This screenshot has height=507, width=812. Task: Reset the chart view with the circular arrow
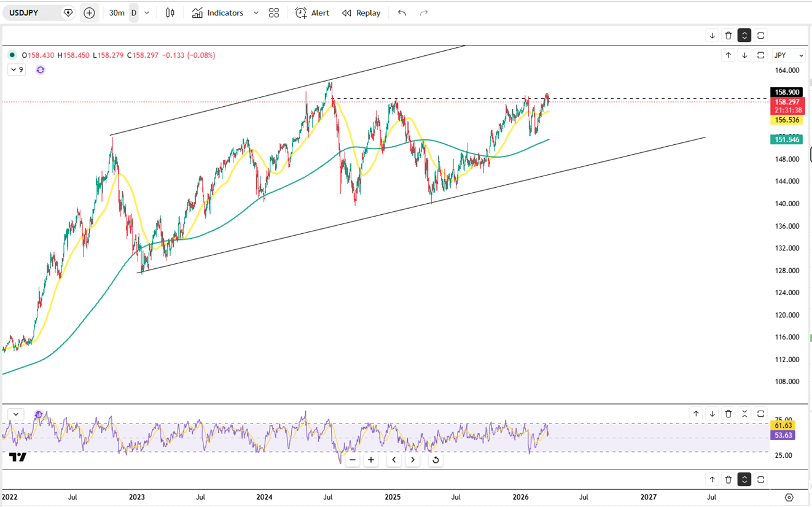[435, 460]
